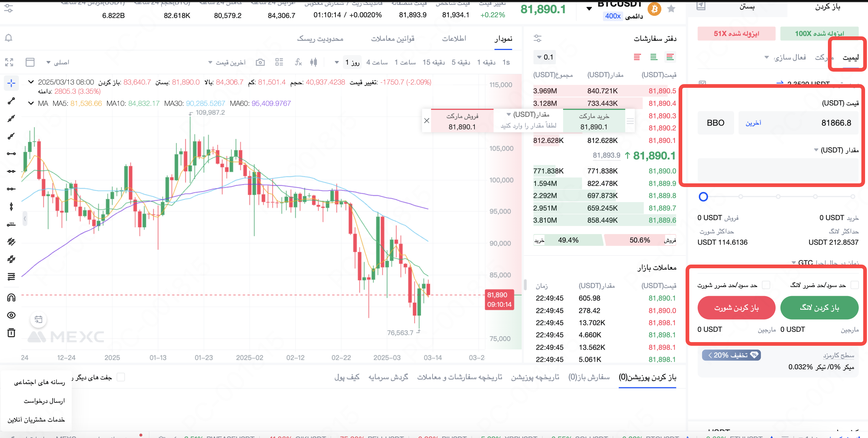Open more timeframes arrow beside 1 روز
This screenshot has width=868, height=438.
pyautogui.click(x=337, y=62)
